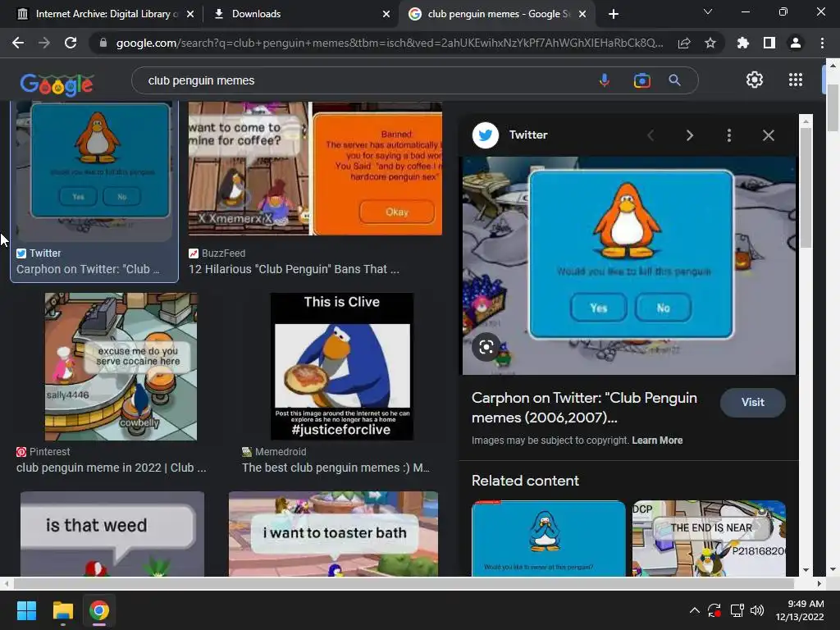840x630 pixels.
Task: Open the This is Clive meme thumbnail
Action: point(342,367)
